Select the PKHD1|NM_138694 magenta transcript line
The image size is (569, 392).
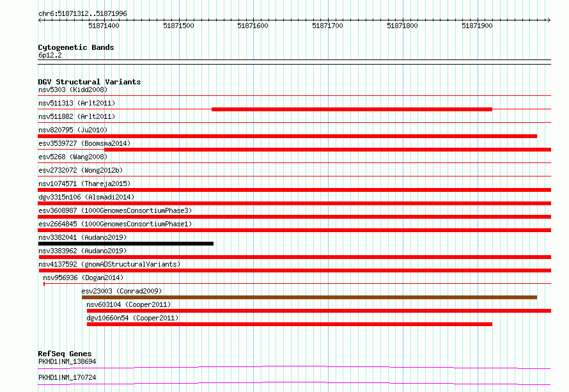tap(294, 367)
